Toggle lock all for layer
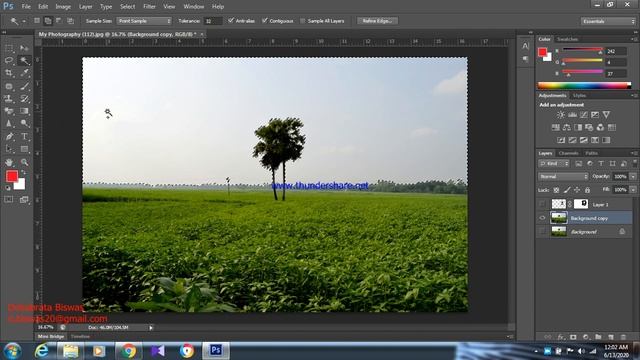 click(587, 190)
